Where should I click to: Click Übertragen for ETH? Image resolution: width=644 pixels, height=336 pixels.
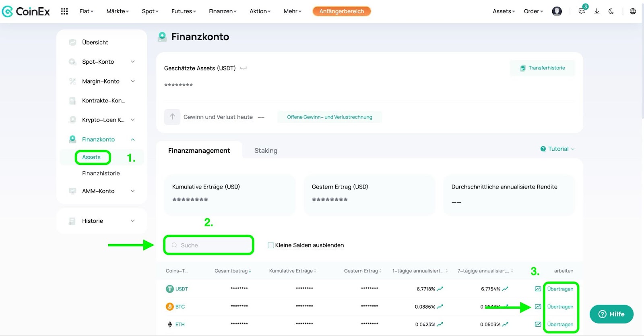pyautogui.click(x=560, y=324)
